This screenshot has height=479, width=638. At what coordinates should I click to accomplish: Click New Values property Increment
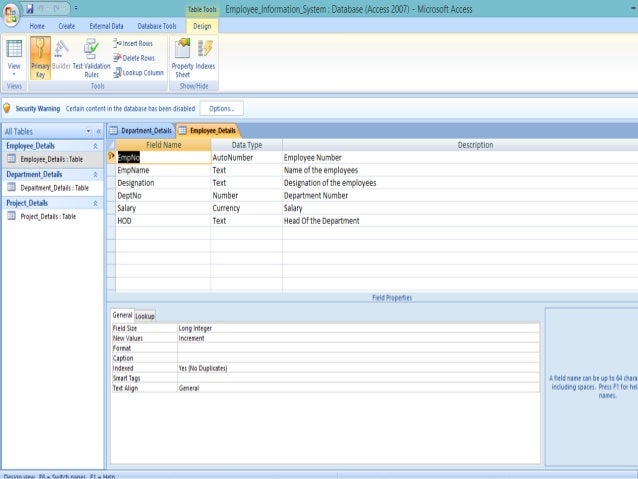point(358,338)
